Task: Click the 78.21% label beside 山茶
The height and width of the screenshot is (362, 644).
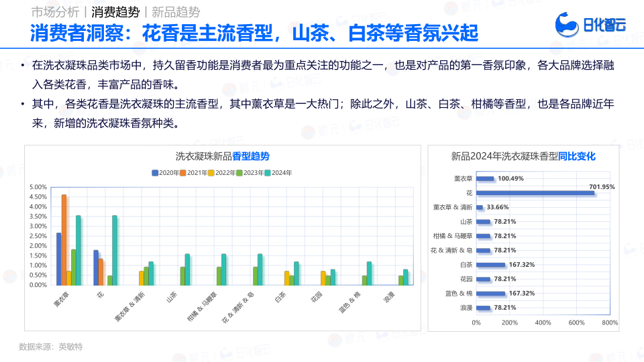Action: point(504,222)
